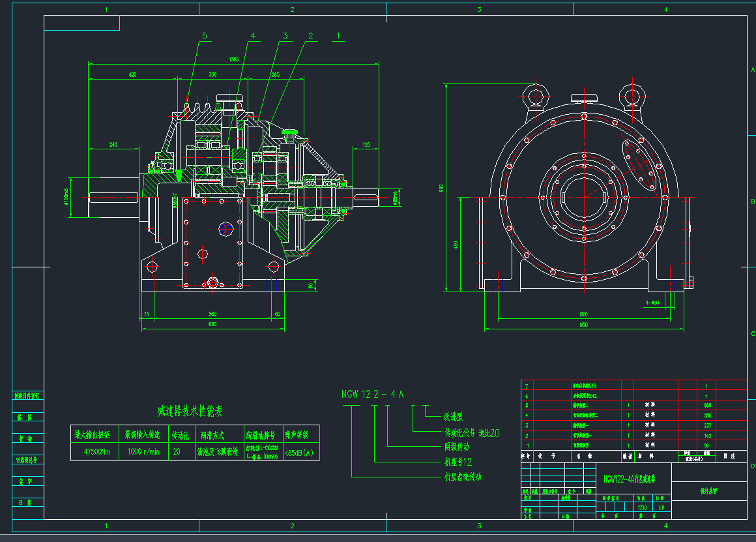Select the 125 dimension on right shaft
The image size is (756, 542).
[x=366, y=144]
